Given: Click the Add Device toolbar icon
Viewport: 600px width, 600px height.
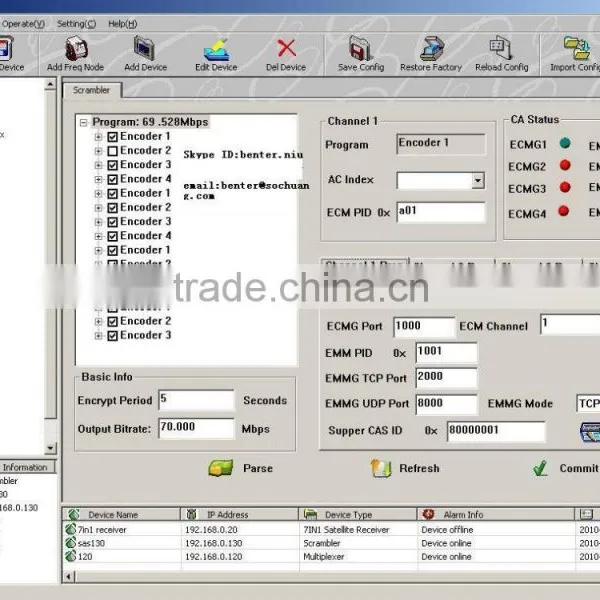Looking at the screenshot, I should [x=144, y=48].
